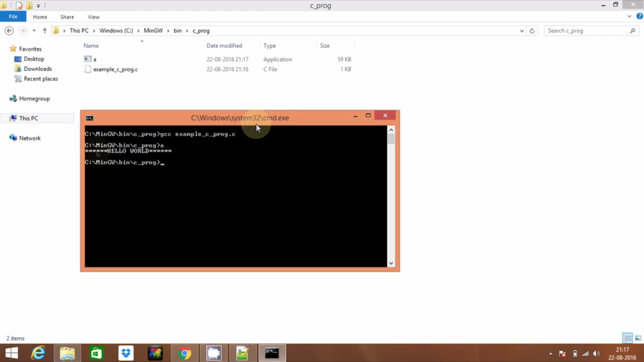The width and height of the screenshot is (644, 362).
Task: Go back using the navigation arrow
Action: (9, 31)
